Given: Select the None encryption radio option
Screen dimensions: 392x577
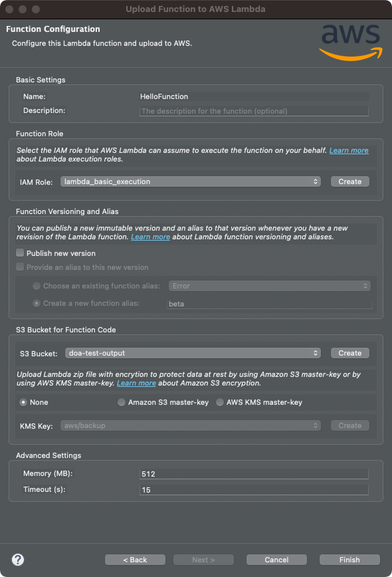Looking at the screenshot, I should tap(23, 402).
